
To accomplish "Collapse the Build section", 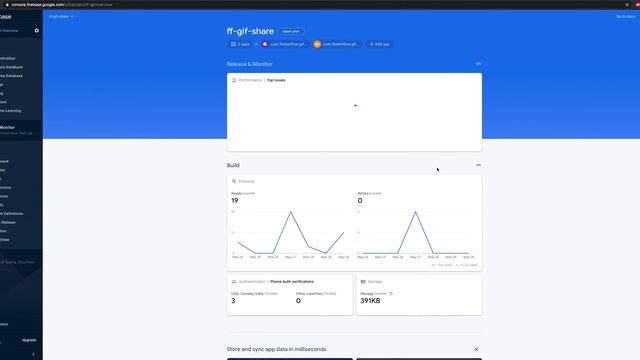I will click(x=478, y=165).
